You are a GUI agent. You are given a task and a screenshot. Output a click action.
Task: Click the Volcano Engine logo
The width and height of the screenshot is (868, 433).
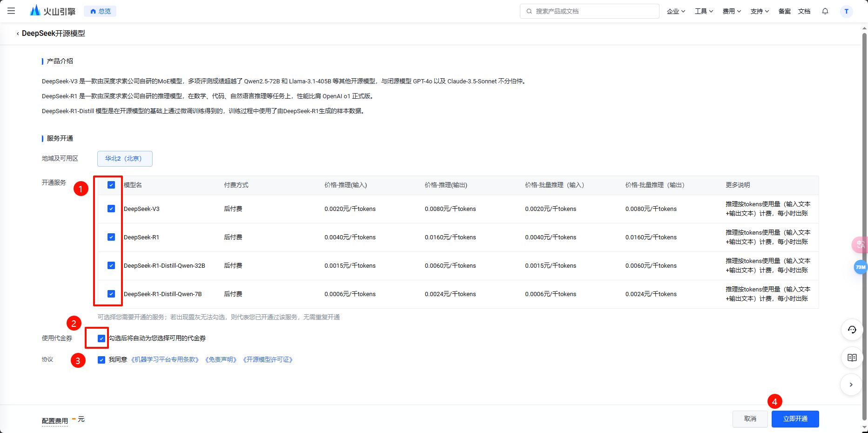click(x=53, y=11)
